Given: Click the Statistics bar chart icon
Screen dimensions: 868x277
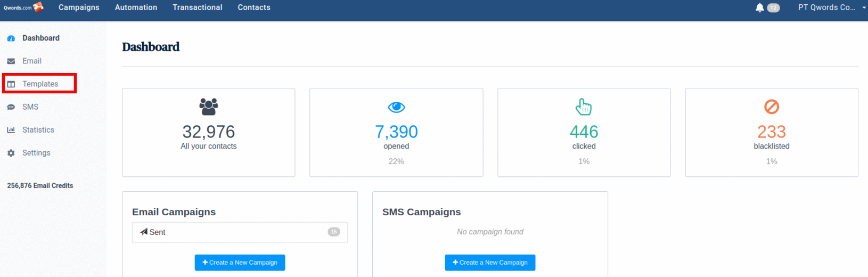Looking at the screenshot, I should tap(11, 130).
